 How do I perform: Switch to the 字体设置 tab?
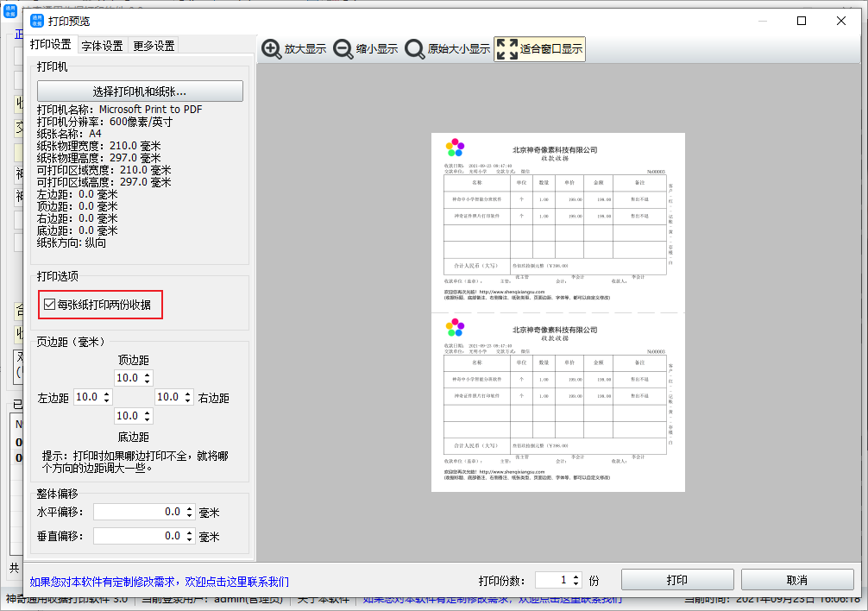point(102,46)
